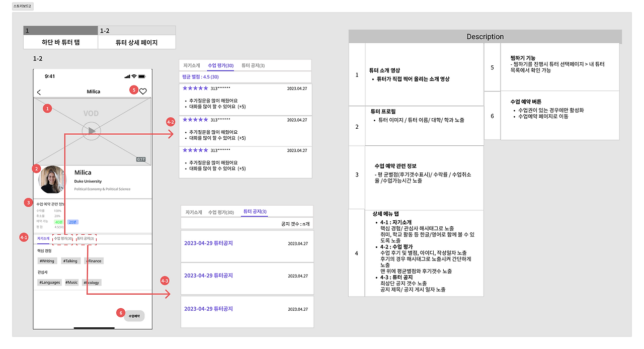Click the 관심사 section label
This screenshot has width=644, height=349.
[42, 272]
